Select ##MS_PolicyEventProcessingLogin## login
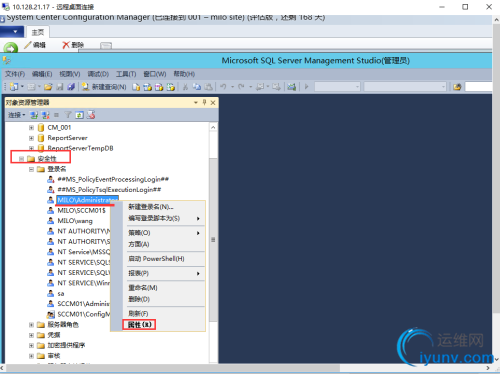Screen dimensions: 500x374 click(113, 179)
